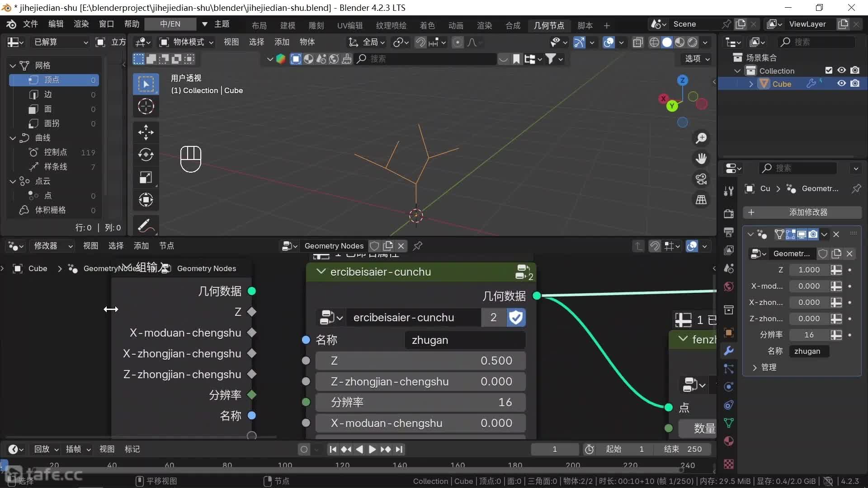The height and width of the screenshot is (488, 868).
Task: Activate the Rotate tool
Action: 146,155
